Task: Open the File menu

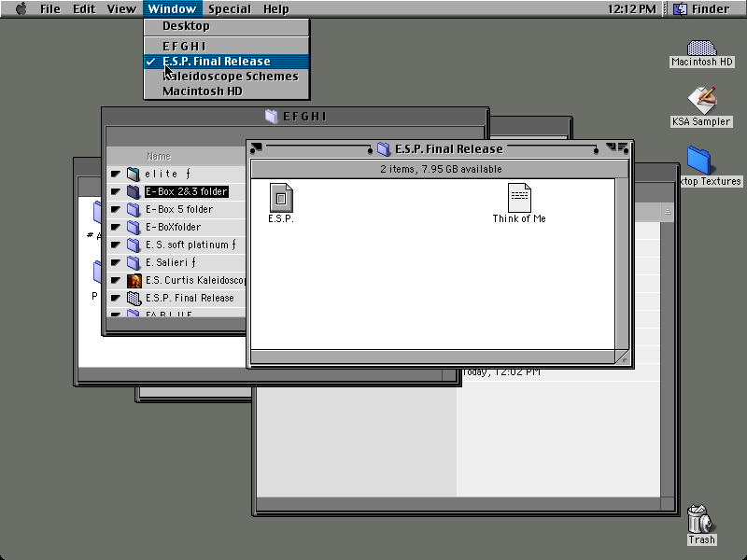Action: click(50, 9)
